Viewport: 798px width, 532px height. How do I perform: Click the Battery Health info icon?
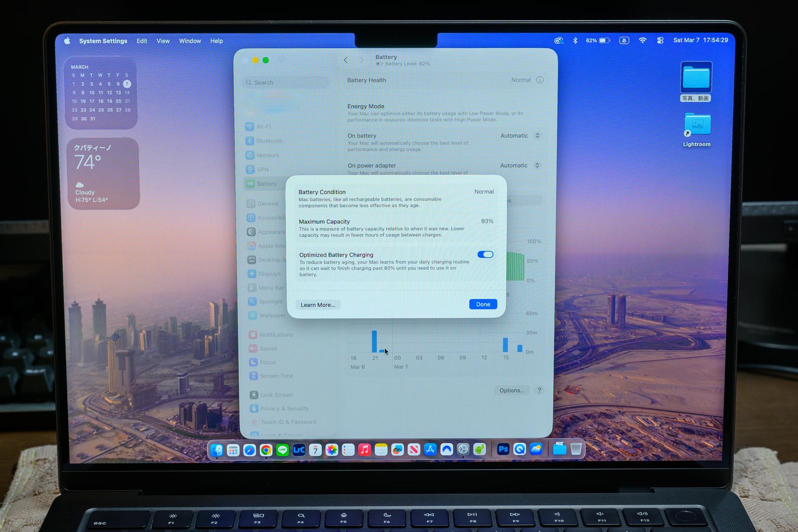(540, 80)
